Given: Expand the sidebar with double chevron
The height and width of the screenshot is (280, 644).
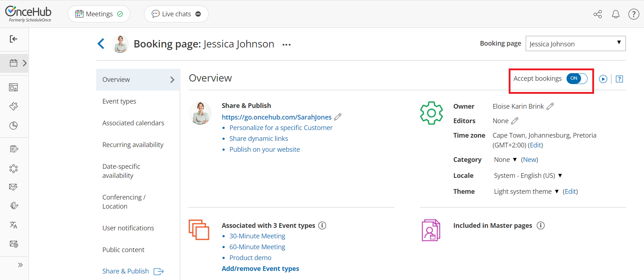Looking at the screenshot, I should (x=20, y=265).
